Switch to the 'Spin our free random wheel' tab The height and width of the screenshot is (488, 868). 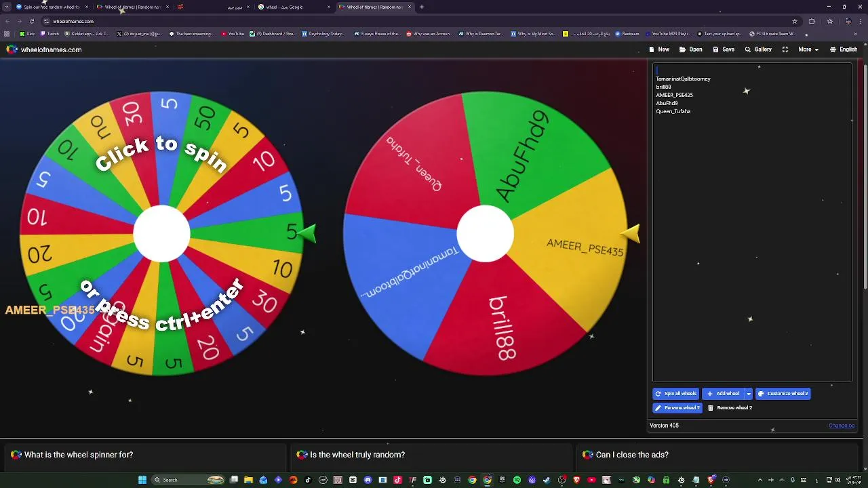tap(52, 7)
